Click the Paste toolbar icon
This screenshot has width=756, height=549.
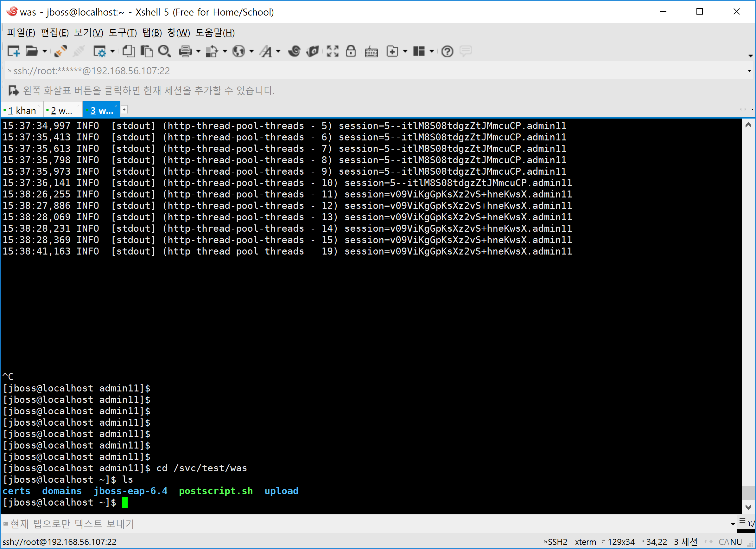tap(147, 51)
